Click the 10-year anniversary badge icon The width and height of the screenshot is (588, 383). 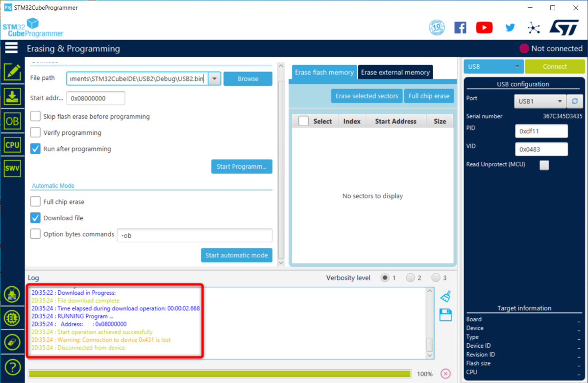pos(437,27)
